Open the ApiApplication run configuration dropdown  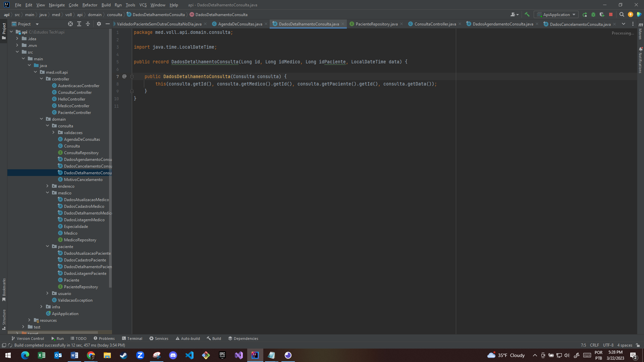tap(556, 14)
